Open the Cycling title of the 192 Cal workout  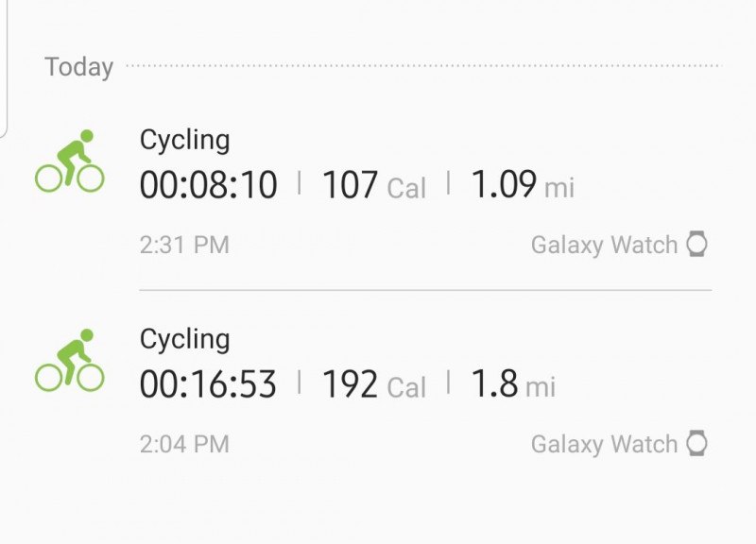[184, 339]
